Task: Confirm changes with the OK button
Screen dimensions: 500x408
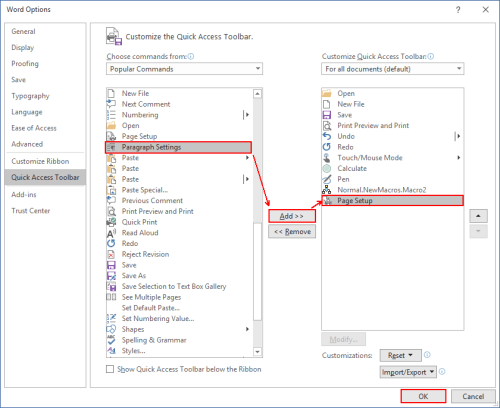Action: click(423, 396)
